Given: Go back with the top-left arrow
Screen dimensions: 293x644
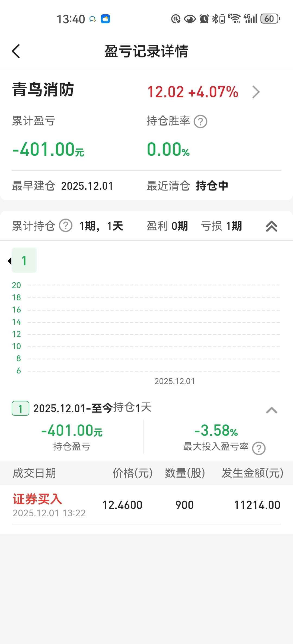Looking at the screenshot, I should pyautogui.click(x=16, y=51).
